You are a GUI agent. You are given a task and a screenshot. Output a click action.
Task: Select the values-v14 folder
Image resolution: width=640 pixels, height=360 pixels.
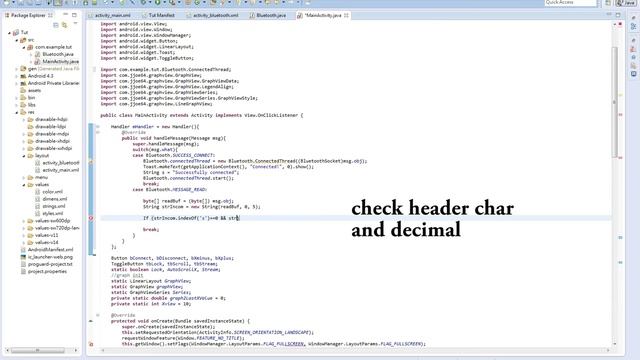(43, 242)
